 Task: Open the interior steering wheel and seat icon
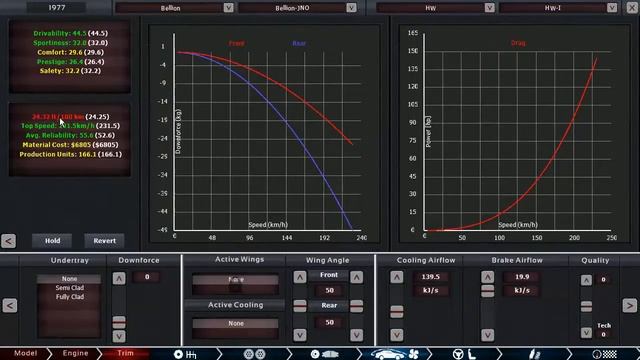[464, 354]
